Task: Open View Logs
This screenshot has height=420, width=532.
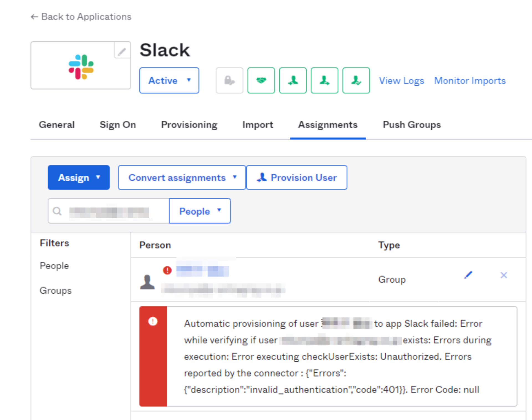Action: (x=401, y=80)
